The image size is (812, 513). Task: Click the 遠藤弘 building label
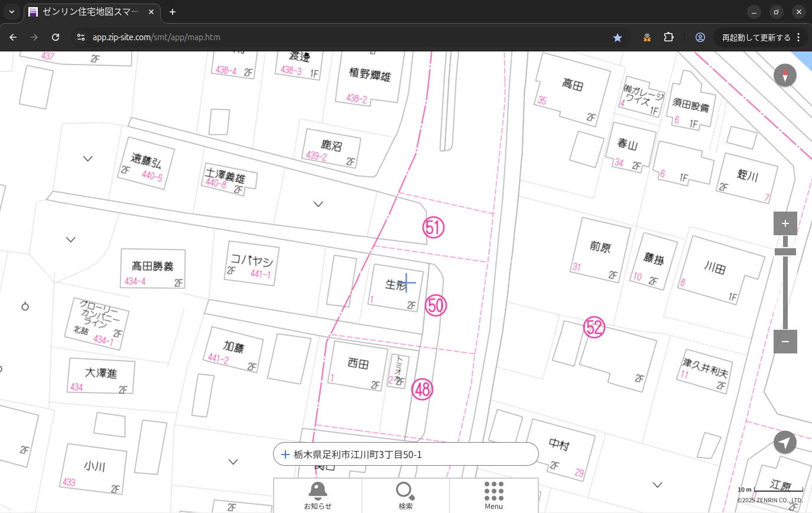point(146,160)
